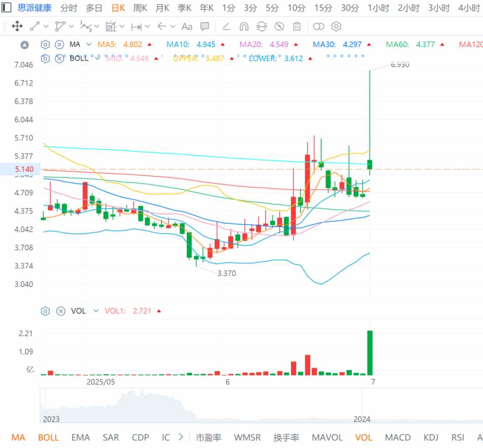
Task: Expand the MA indicator dropdown arrow
Action: click(89, 44)
